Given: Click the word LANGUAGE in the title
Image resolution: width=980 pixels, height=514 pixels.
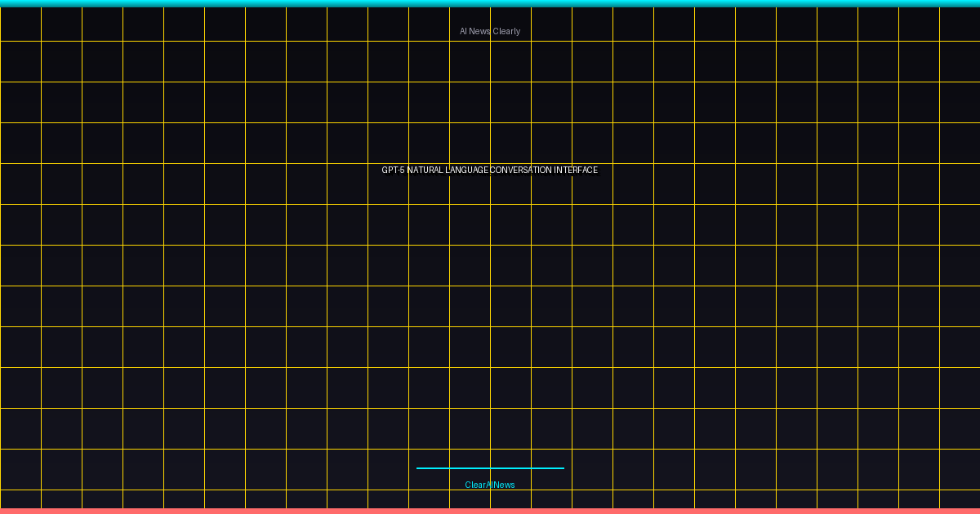Looking at the screenshot, I should click(x=467, y=170).
